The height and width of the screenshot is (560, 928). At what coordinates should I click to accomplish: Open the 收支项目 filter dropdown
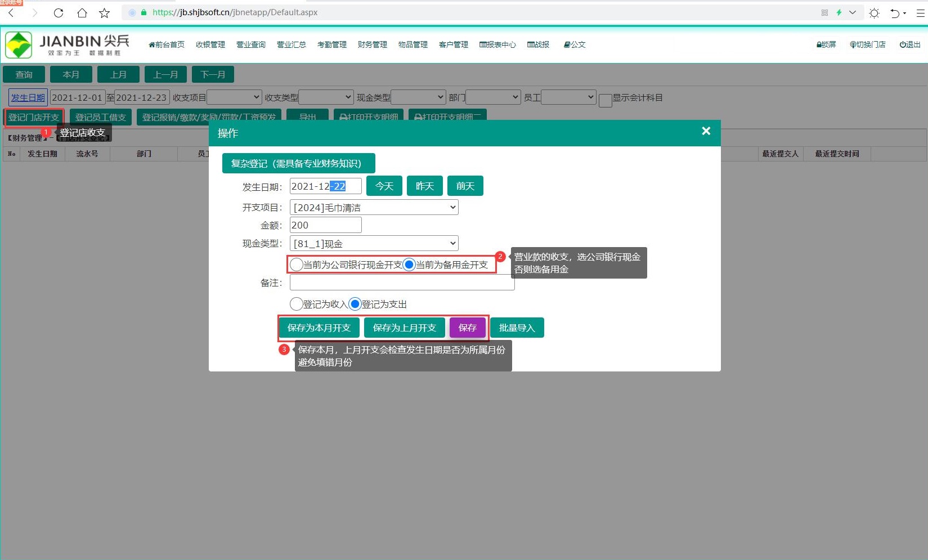234,97
